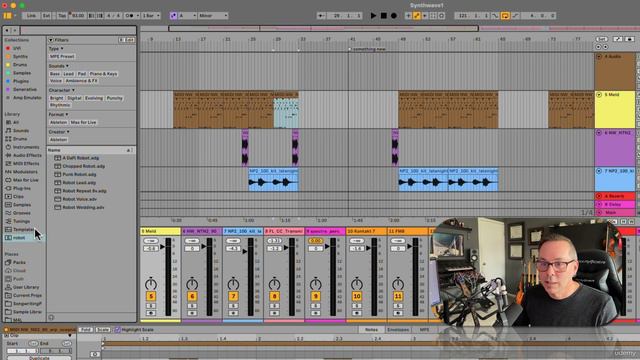Select the Chopped Robot.adg preset

click(x=84, y=166)
